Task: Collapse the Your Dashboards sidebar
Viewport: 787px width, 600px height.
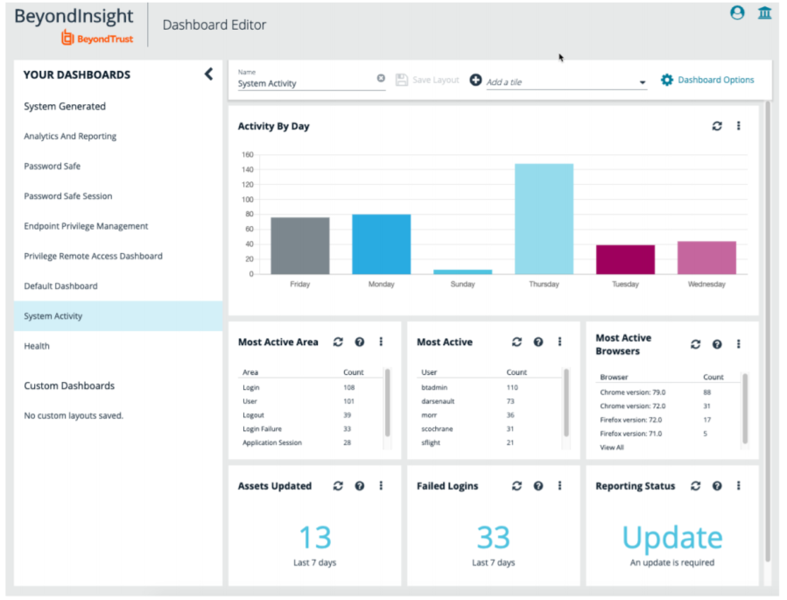Action: coord(208,74)
